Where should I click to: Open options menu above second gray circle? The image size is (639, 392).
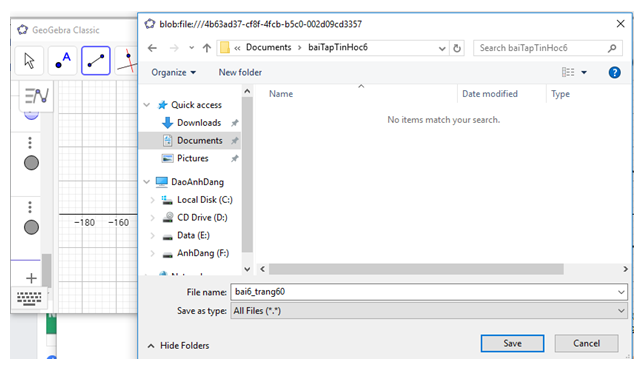tap(30, 207)
